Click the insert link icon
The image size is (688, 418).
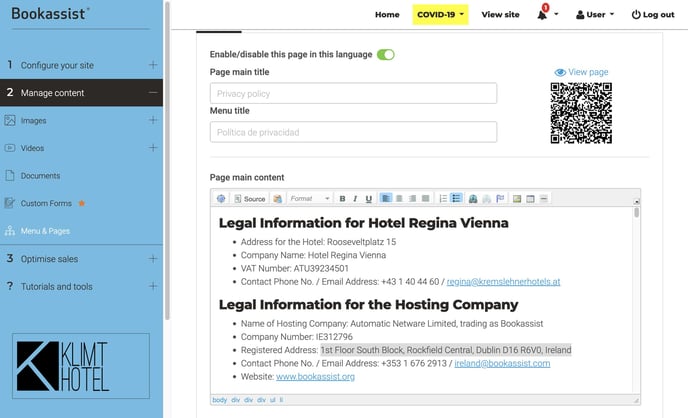pos(473,199)
